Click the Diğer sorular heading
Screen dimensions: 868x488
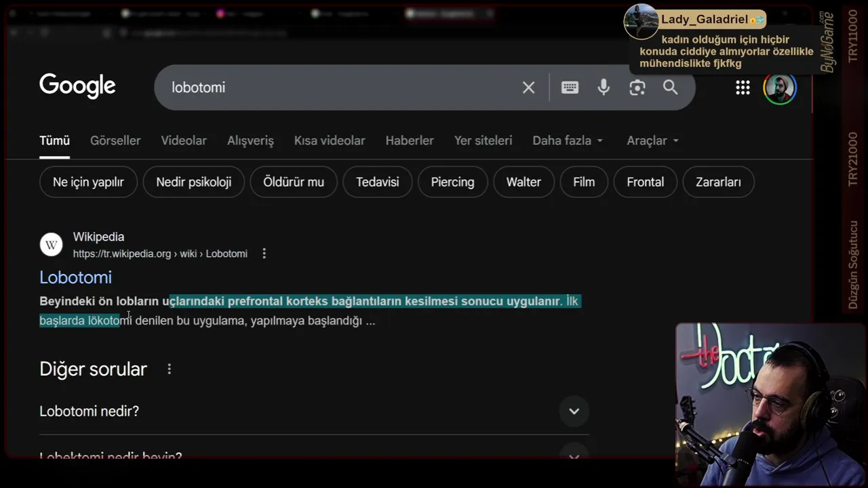click(x=93, y=369)
